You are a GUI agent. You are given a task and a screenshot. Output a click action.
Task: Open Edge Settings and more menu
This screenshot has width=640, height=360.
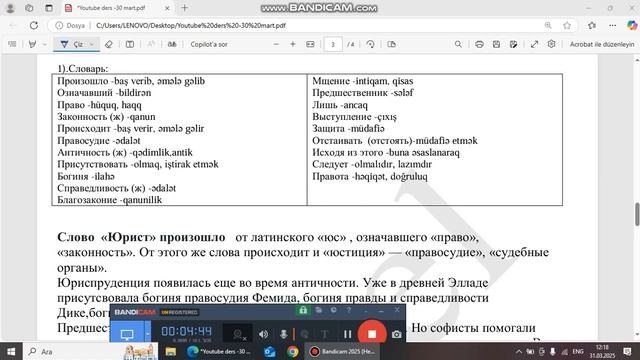pyautogui.click(x=612, y=25)
